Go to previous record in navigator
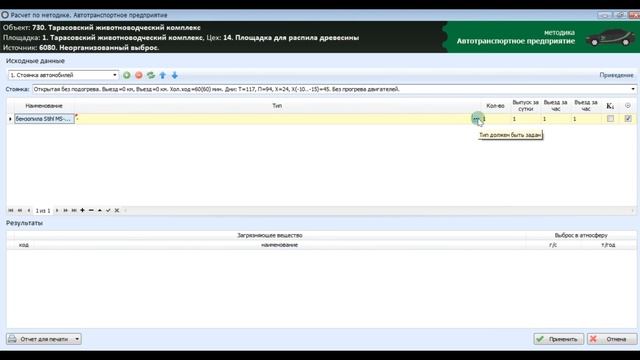 tap(29, 210)
